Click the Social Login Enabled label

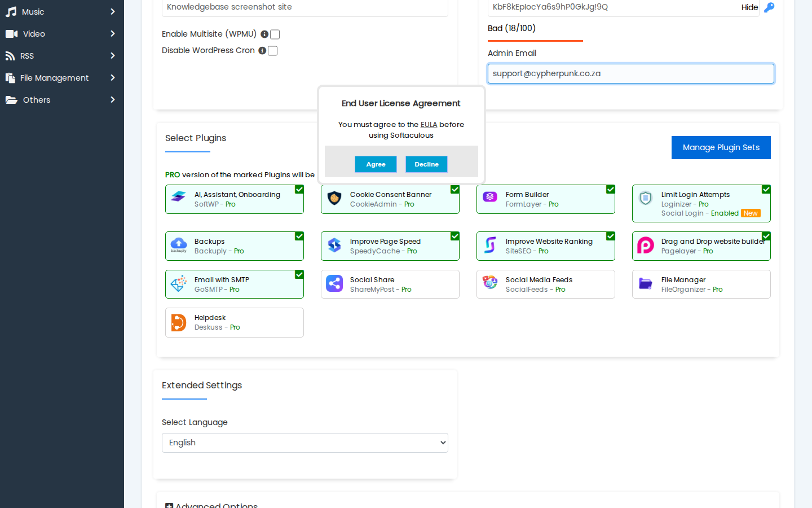700,213
